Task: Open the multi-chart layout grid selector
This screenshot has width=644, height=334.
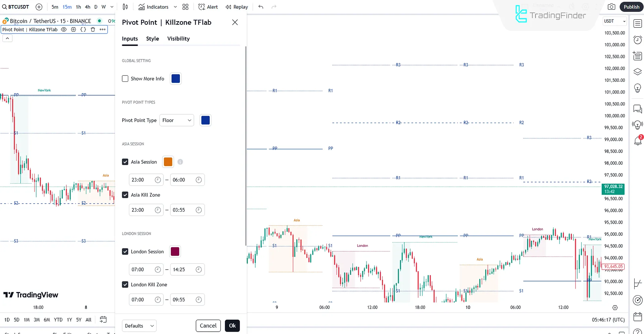Action: coord(185,7)
